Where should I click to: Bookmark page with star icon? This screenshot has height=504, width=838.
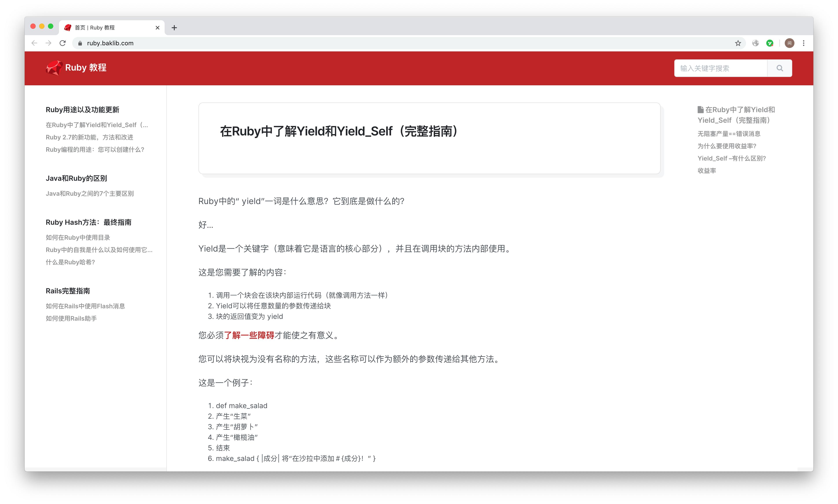[x=738, y=43]
